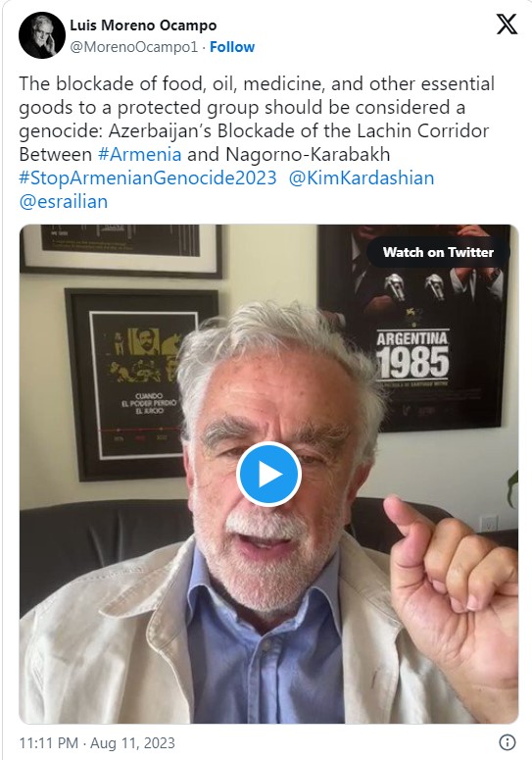Screen dimensions: 532x760
Task: Follow @MorenoOcampo1 via the Follow link
Action: (232, 47)
